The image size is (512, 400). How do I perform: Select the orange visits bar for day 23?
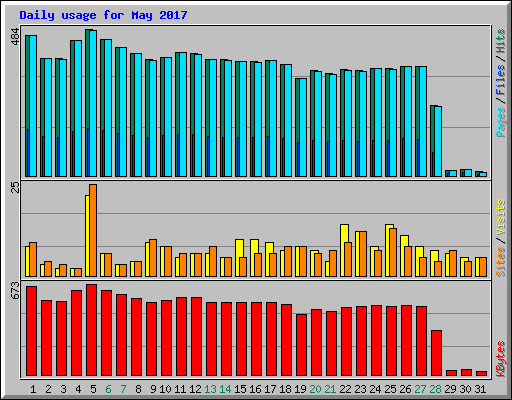[363, 254]
